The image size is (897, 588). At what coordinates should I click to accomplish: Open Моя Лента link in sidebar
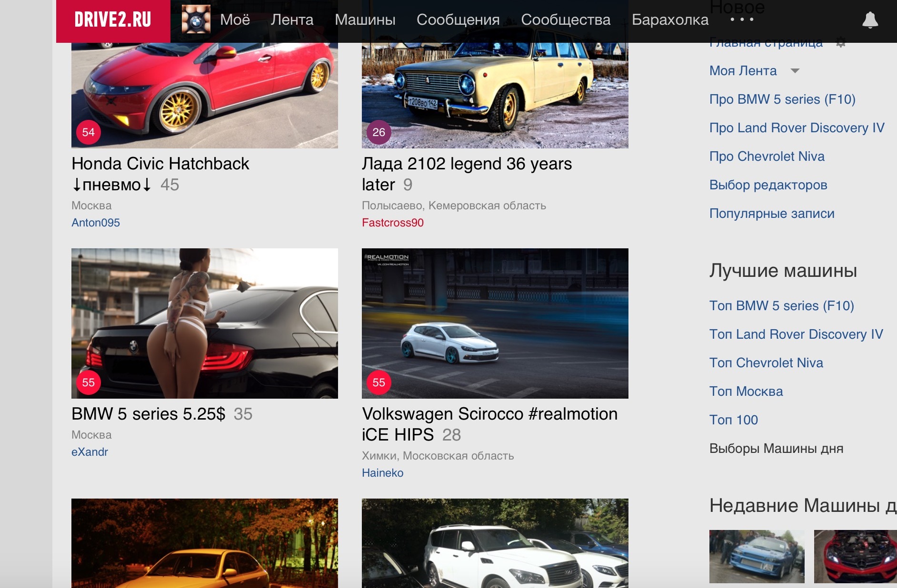[x=743, y=71]
